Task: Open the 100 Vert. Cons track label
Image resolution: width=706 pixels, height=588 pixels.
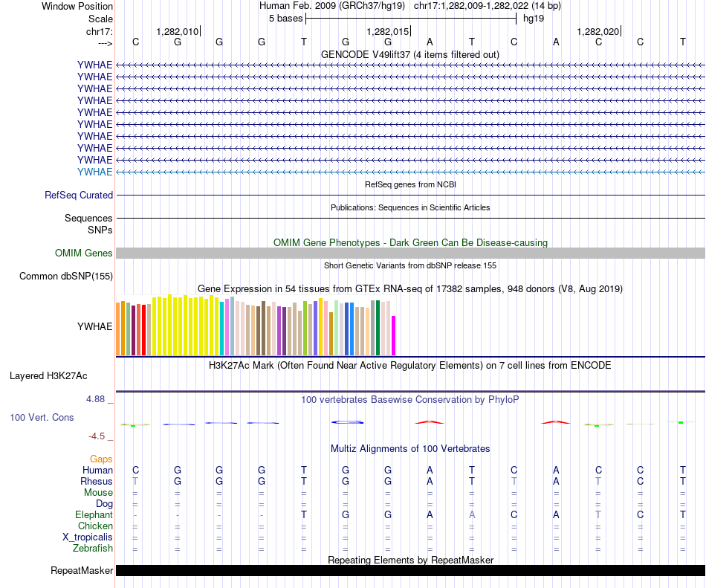Action: [42, 418]
